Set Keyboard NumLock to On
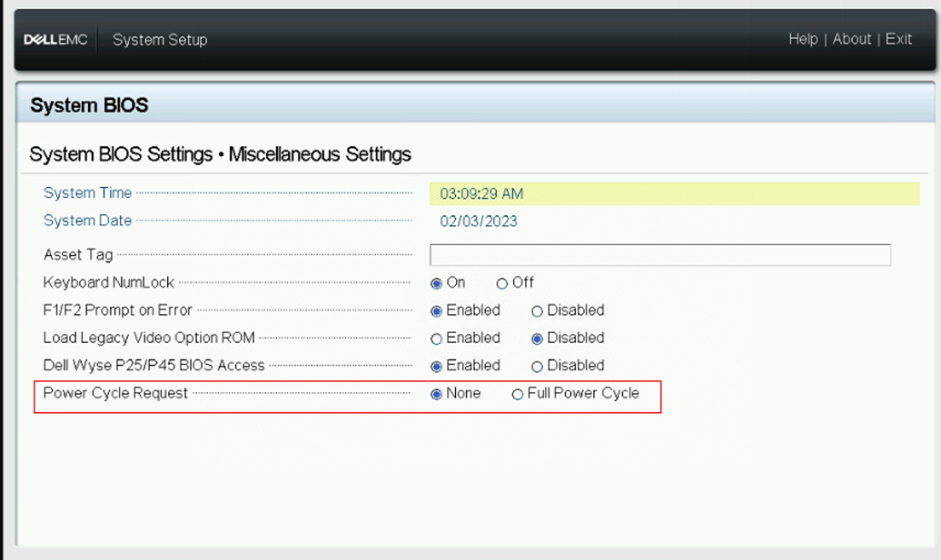 point(437,283)
